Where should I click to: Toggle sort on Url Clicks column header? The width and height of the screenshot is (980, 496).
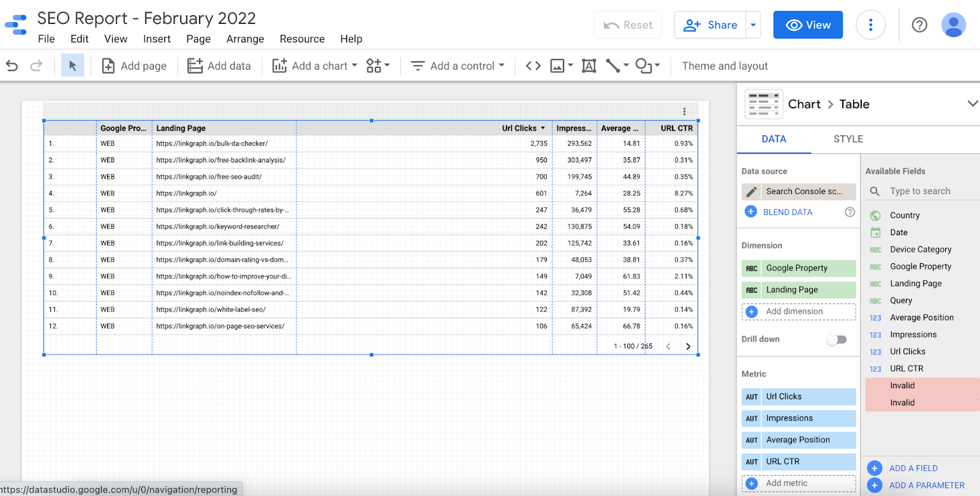(524, 129)
